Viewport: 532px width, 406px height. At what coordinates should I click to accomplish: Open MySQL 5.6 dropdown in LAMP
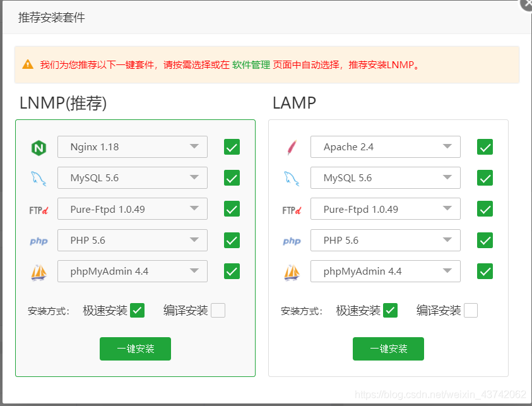[x=386, y=177]
